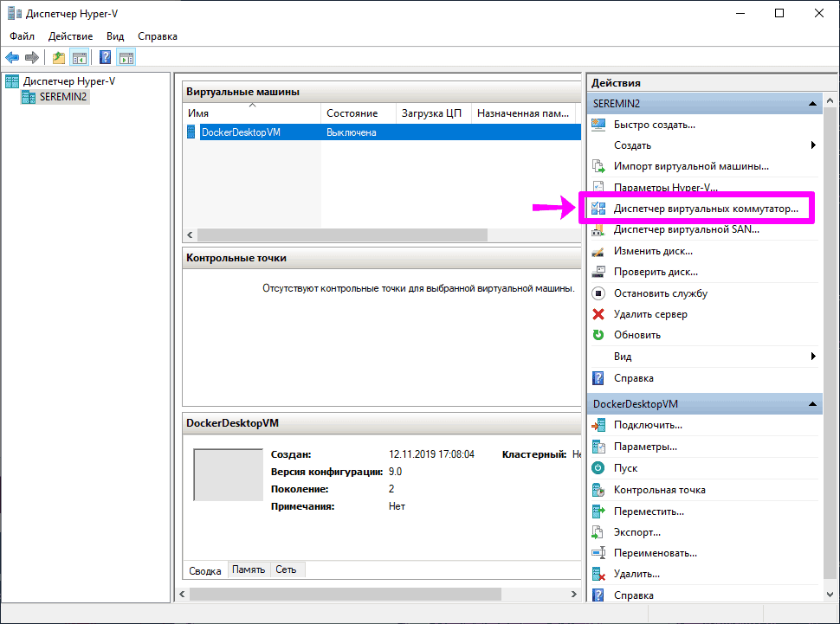Select the DockerDesktopVM row name
Image resolution: width=840 pixels, height=624 pixels.
(x=241, y=132)
